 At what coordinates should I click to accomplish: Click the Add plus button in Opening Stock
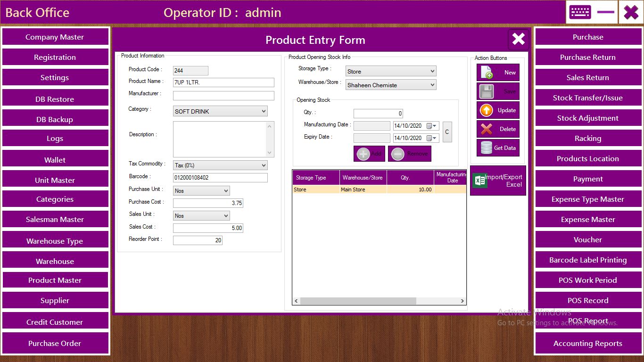click(369, 154)
